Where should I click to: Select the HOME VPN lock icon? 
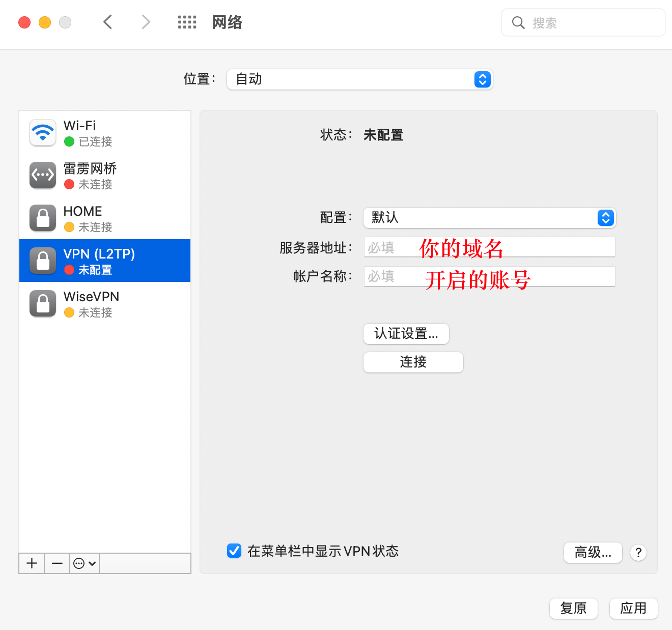point(43,218)
